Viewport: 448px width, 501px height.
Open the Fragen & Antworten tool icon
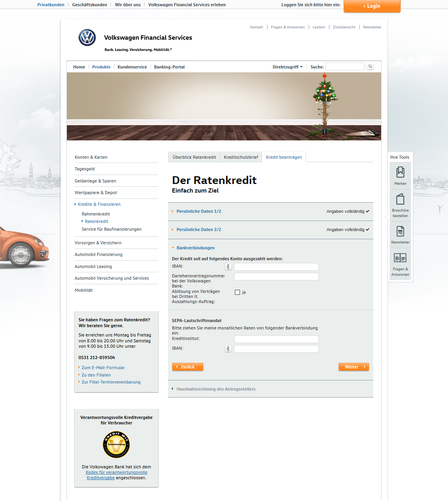pos(400,264)
